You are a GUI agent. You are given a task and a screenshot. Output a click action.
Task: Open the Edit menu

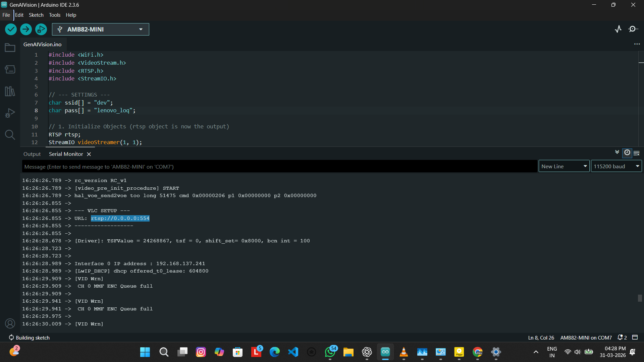click(x=19, y=15)
